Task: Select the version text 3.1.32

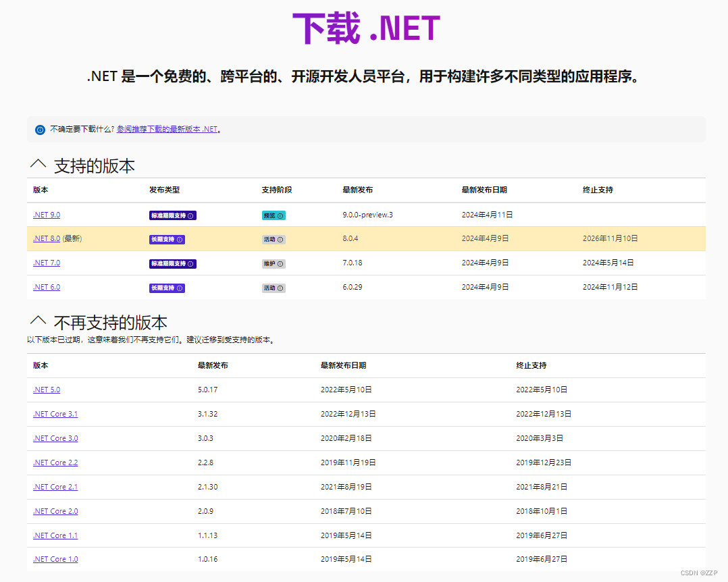Action: (x=207, y=414)
